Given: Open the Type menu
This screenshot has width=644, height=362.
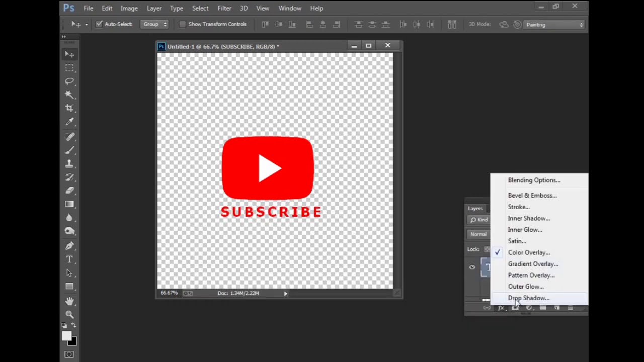Looking at the screenshot, I should tap(177, 8).
